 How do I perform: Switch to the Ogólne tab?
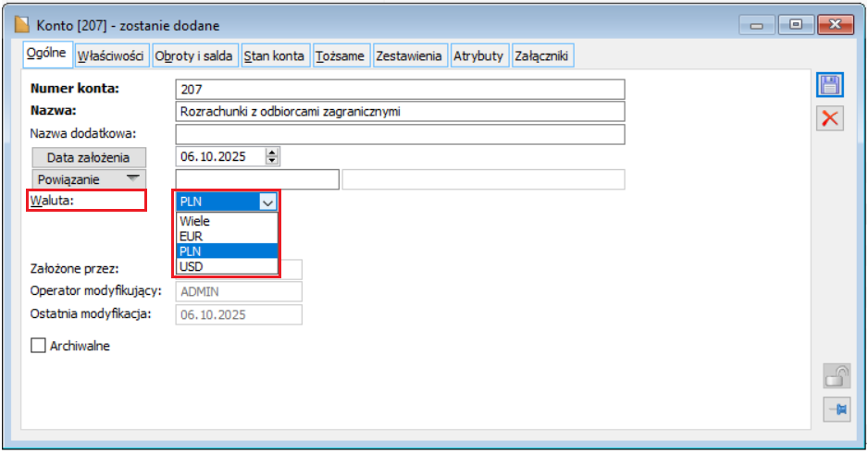coord(47,54)
